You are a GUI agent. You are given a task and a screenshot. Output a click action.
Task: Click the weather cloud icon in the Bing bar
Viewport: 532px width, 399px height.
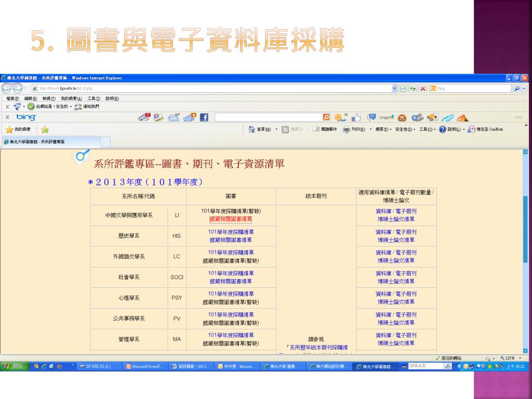174,117
